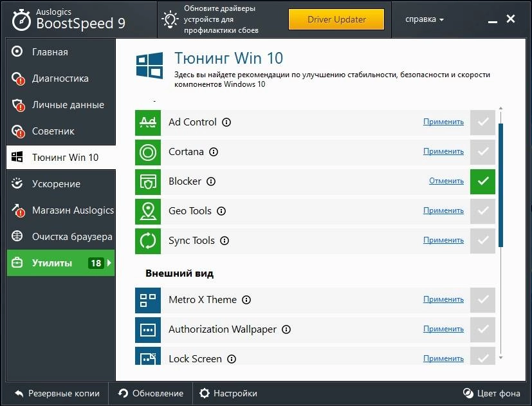Screen dimensions: 532x406
Task: Close the BoostSpeed window
Action: [x=511, y=19]
